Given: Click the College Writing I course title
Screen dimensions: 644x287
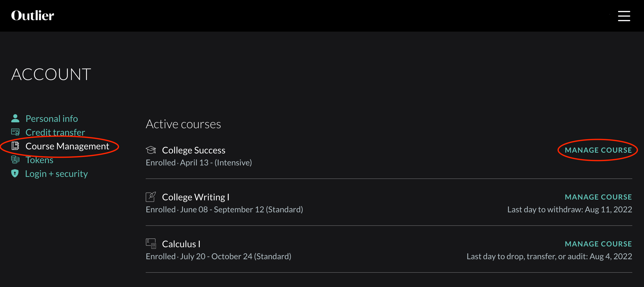Looking at the screenshot, I should 196,197.
